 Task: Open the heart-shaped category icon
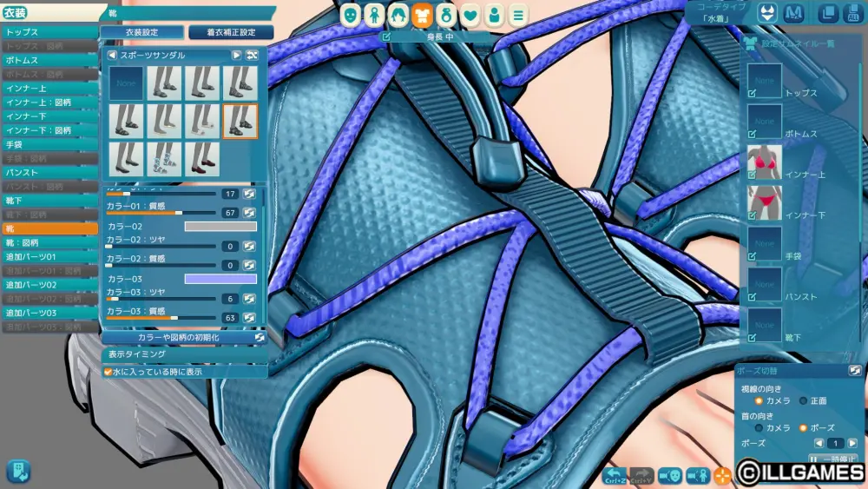coord(470,16)
